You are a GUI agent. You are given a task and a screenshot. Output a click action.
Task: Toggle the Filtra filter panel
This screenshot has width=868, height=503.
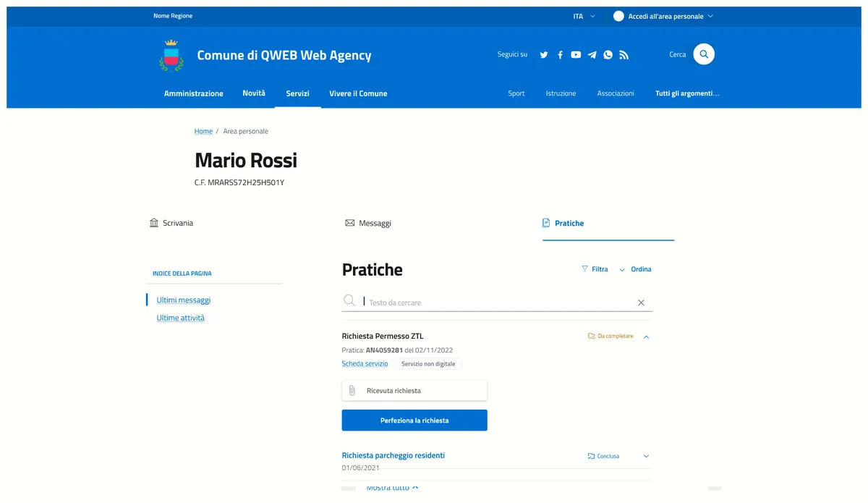pyautogui.click(x=595, y=269)
